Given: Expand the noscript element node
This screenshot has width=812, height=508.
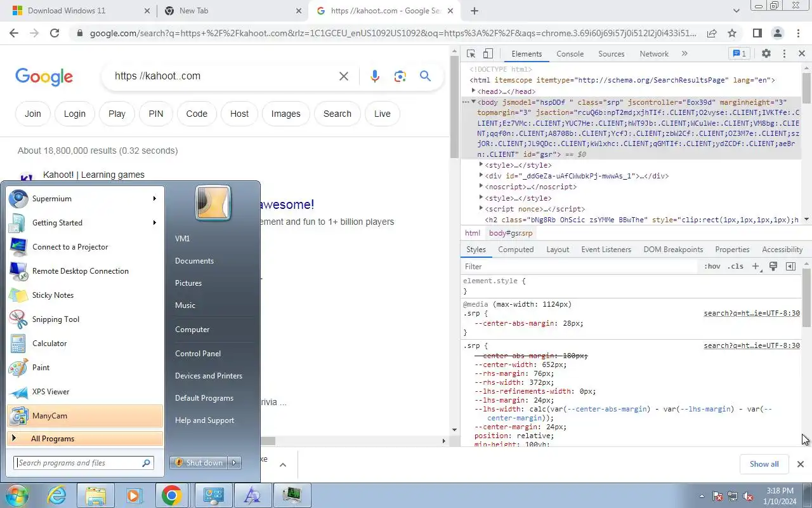Looking at the screenshot, I should click(x=481, y=187).
